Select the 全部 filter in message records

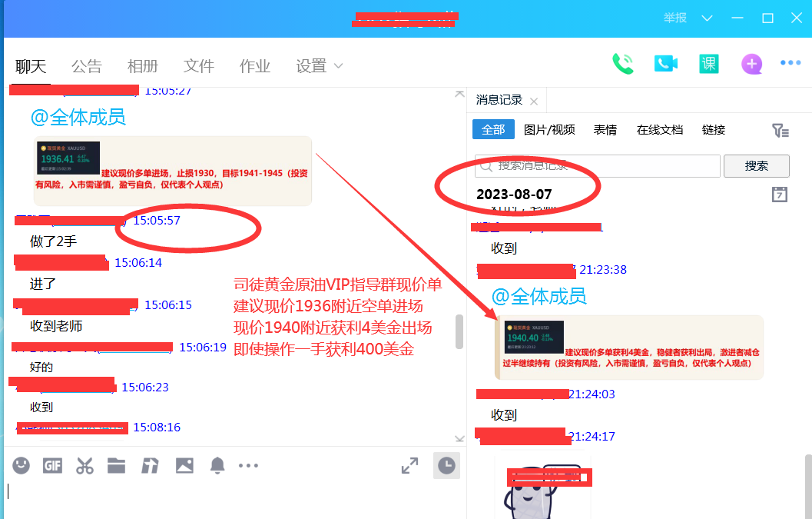tap(493, 130)
